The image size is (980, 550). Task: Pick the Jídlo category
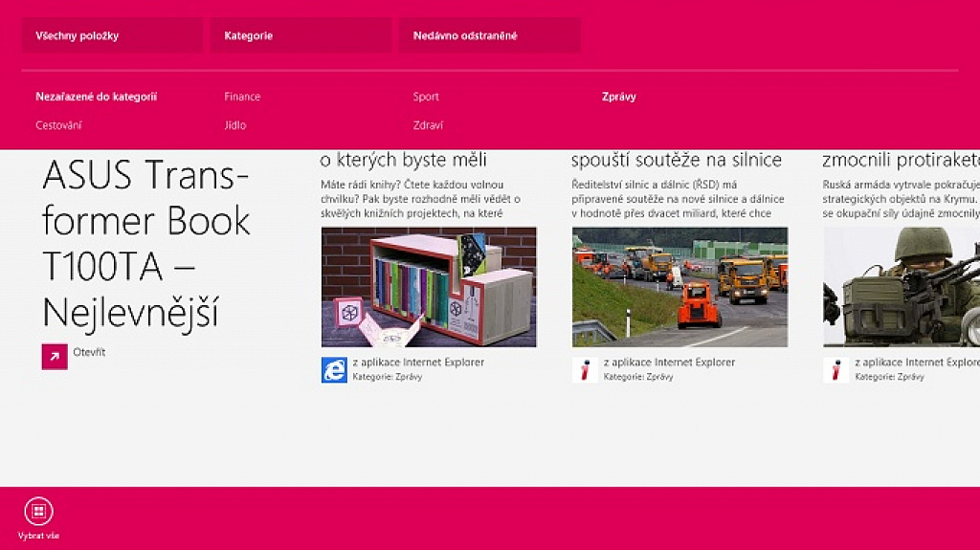[235, 125]
